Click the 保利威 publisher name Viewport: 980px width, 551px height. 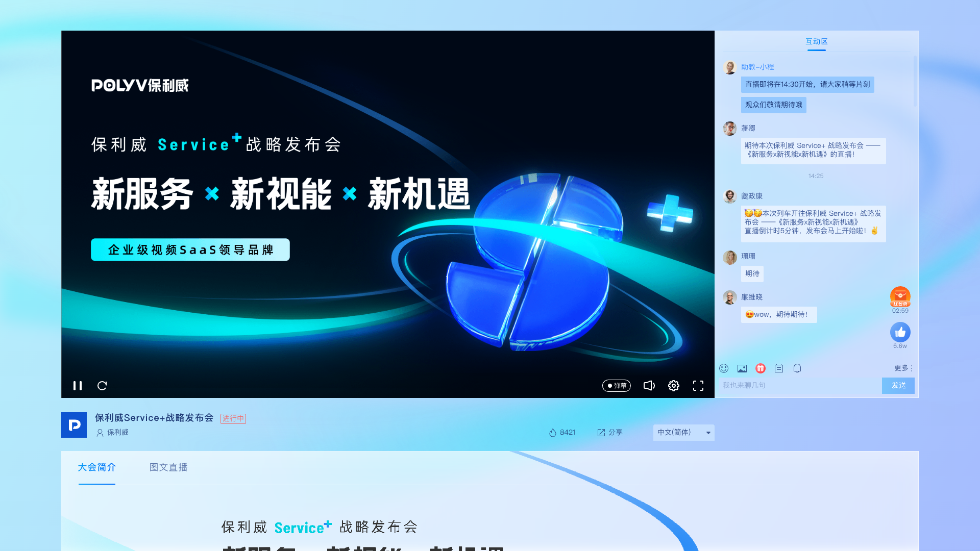(117, 432)
